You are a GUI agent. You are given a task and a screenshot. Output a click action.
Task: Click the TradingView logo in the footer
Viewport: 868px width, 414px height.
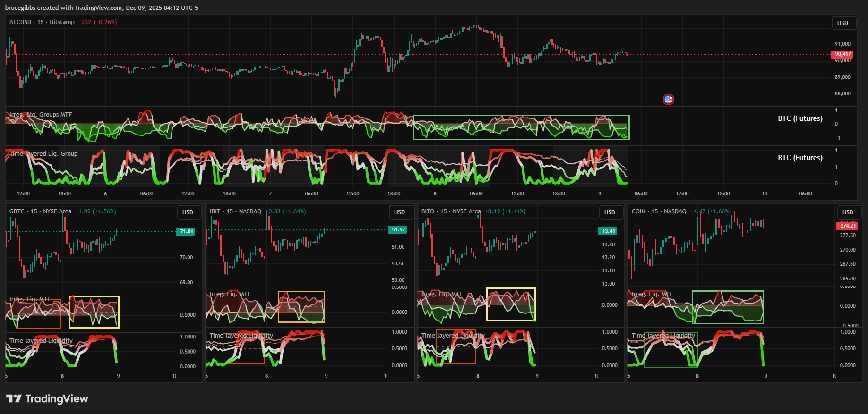point(47,399)
